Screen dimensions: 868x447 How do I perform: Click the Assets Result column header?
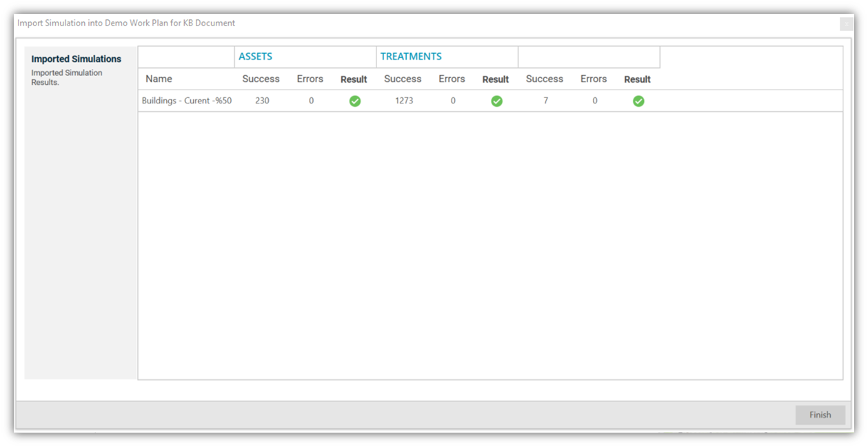[x=354, y=79]
